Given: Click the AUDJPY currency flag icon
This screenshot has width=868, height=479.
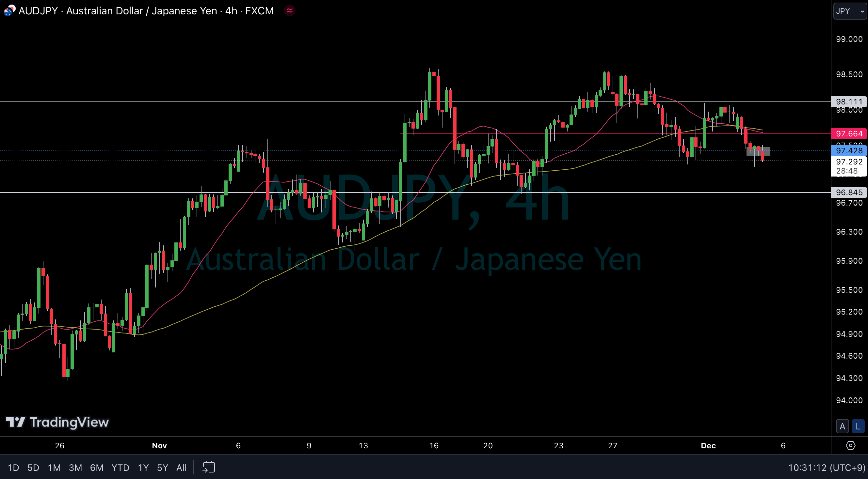Looking at the screenshot, I should 9,11.
